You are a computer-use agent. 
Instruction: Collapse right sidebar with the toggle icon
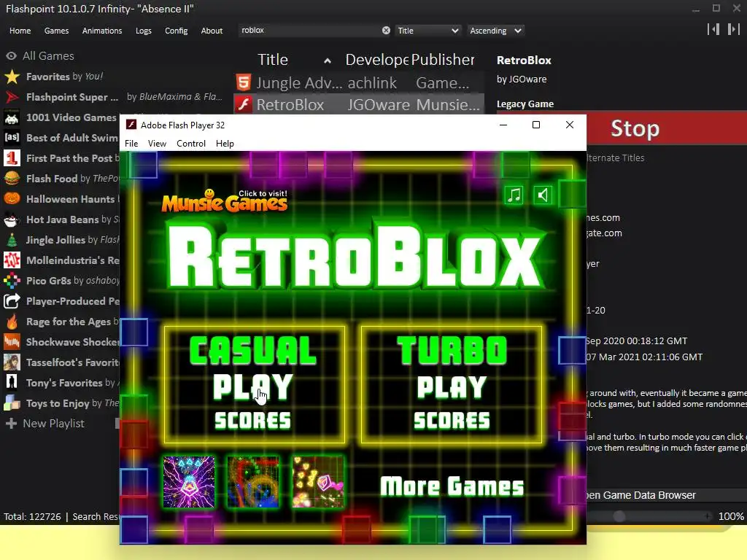coord(733,29)
